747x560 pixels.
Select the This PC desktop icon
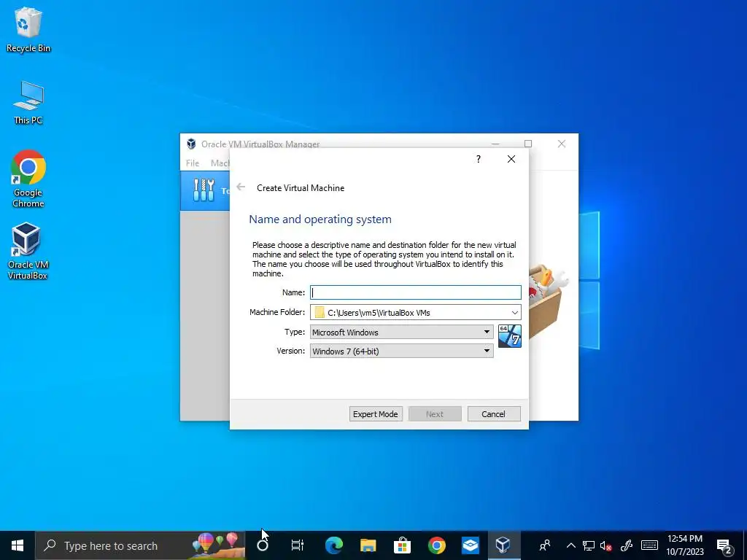click(x=28, y=102)
